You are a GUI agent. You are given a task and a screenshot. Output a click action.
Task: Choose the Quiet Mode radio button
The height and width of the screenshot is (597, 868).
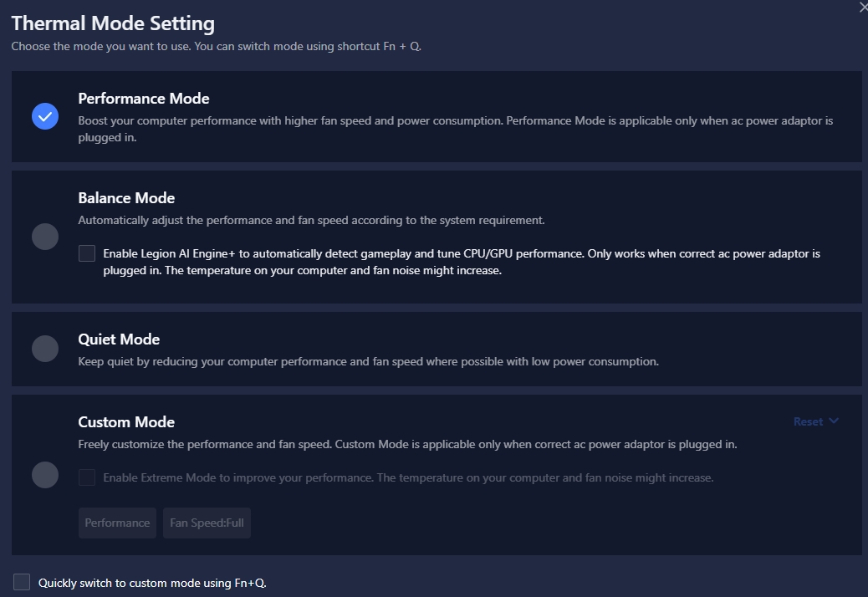pyautogui.click(x=45, y=349)
